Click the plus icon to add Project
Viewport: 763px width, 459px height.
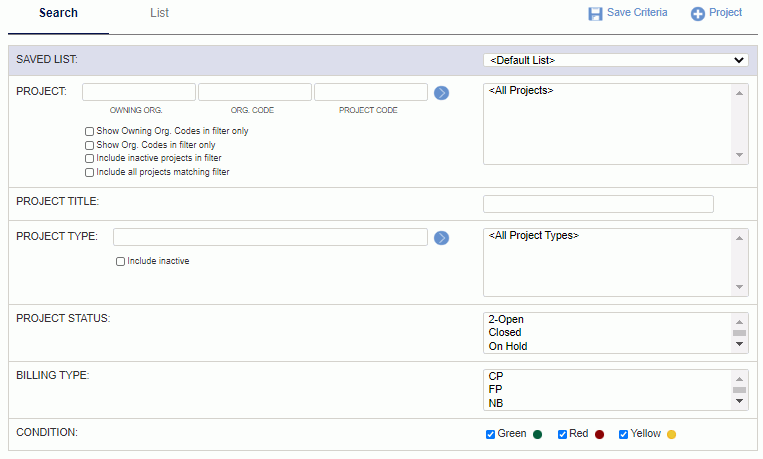click(697, 14)
